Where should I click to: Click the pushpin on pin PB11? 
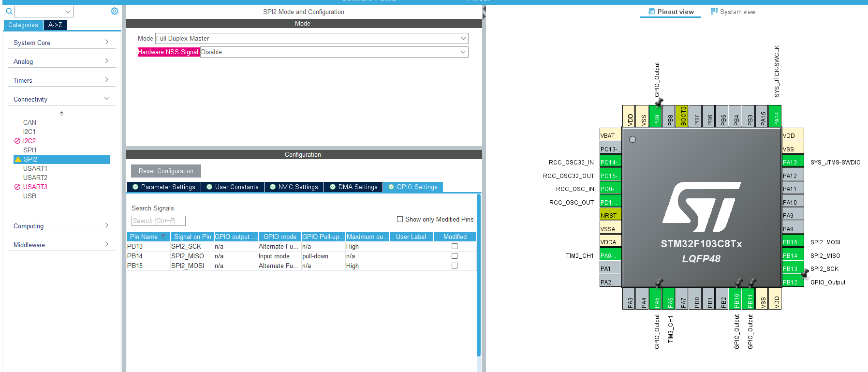[x=752, y=283]
